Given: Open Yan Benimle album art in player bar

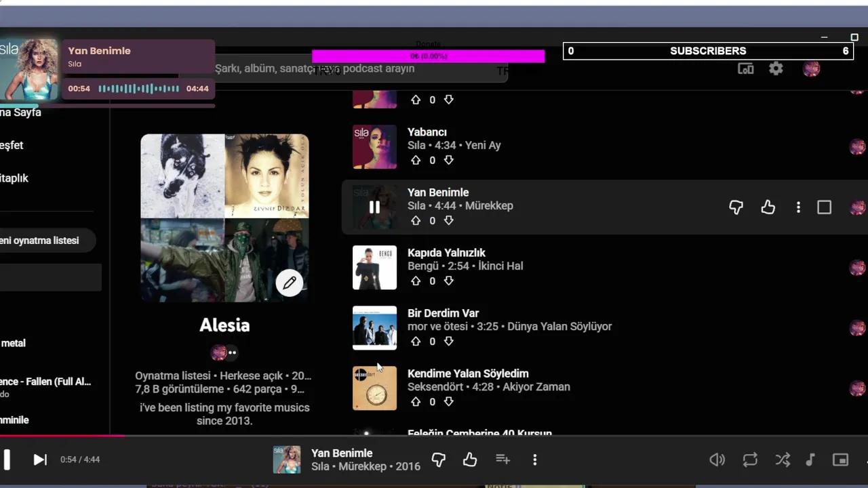Looking at the screenshot, I should tap(287, 460).
